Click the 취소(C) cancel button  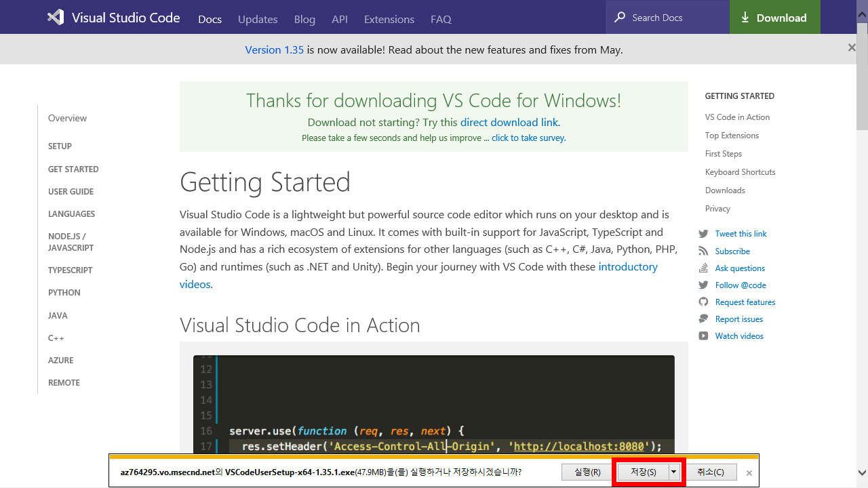711,472
